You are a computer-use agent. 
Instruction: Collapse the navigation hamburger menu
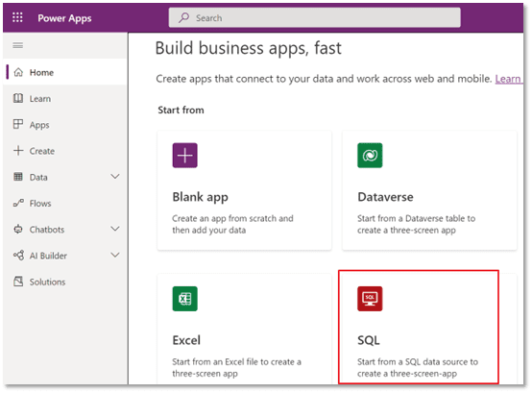(x=18, y=45)
